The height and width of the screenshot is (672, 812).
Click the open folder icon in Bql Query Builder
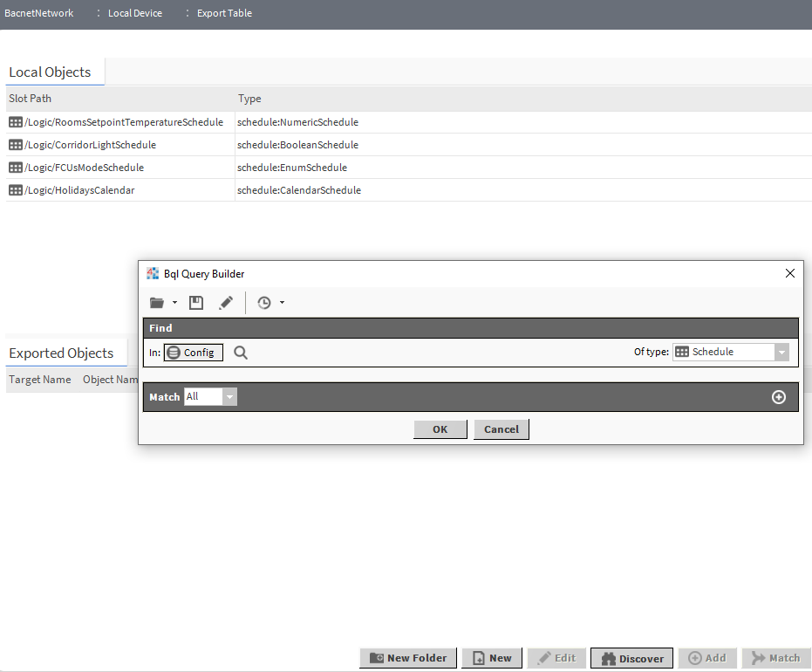[x=157, y=303]
